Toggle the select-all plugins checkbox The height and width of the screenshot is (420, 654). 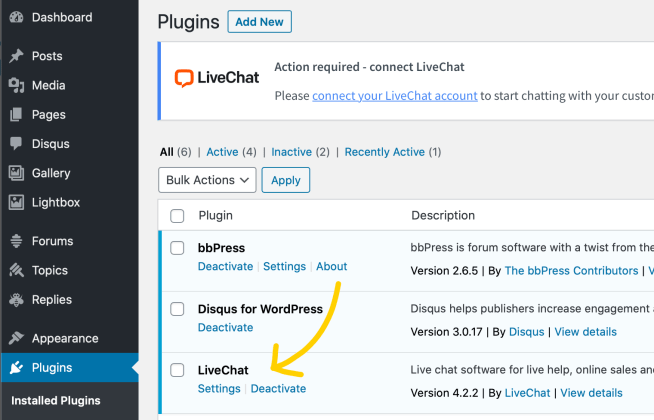coord(177,216)
